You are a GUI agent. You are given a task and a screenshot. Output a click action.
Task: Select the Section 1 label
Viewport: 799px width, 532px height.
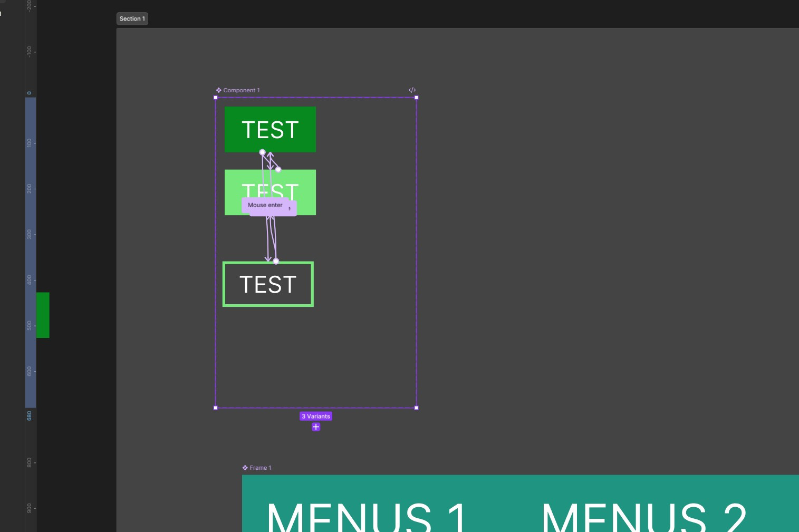pos(132,19)
